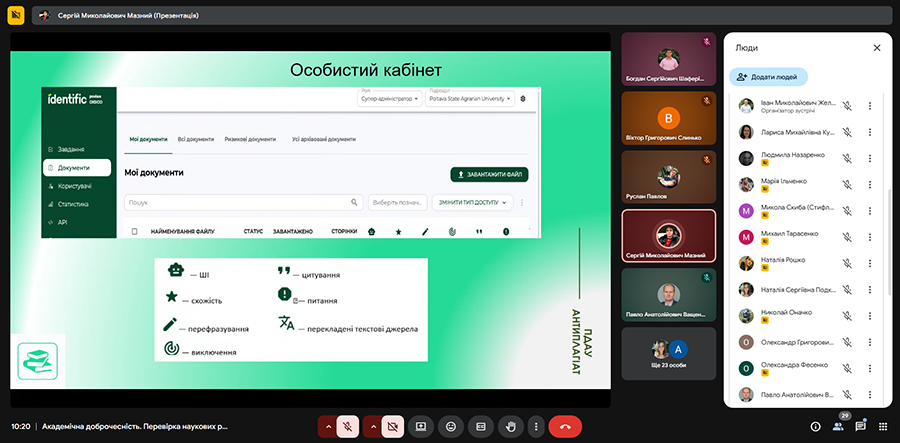Expand audio settings arrow beside microphone
This screenshot has width=900, height=443.
click(327, 426)
